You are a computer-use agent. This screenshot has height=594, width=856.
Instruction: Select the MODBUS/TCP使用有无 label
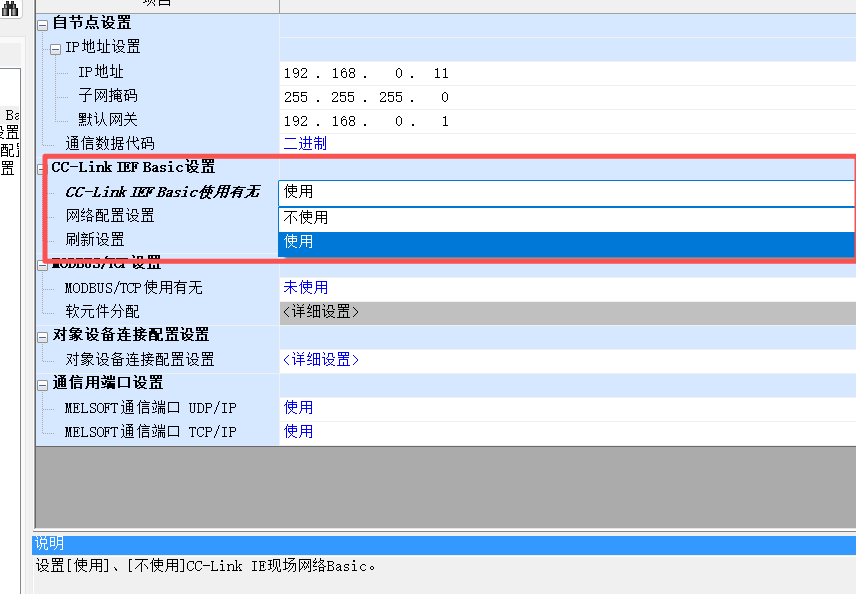134,288
